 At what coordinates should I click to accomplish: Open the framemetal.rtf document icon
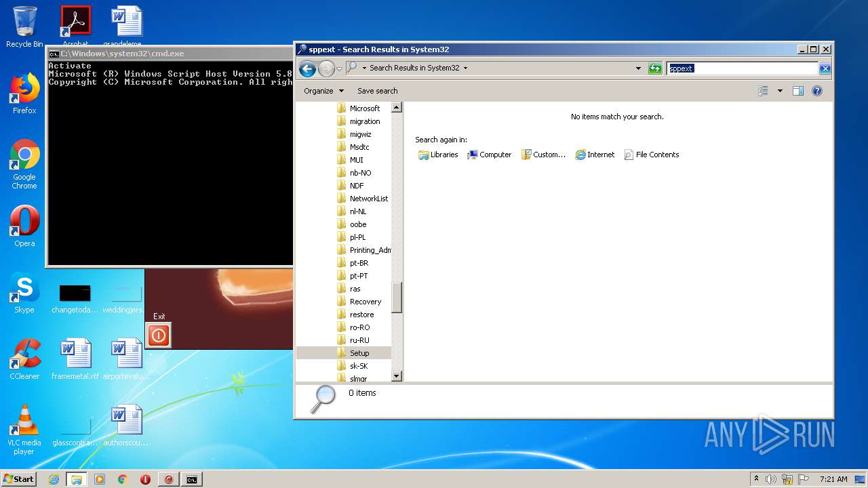75,359
